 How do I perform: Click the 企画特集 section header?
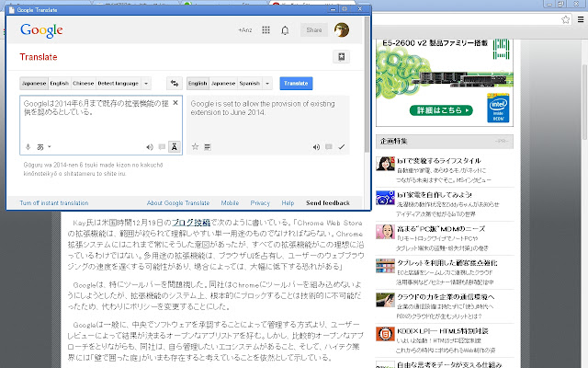coord(445,141)
